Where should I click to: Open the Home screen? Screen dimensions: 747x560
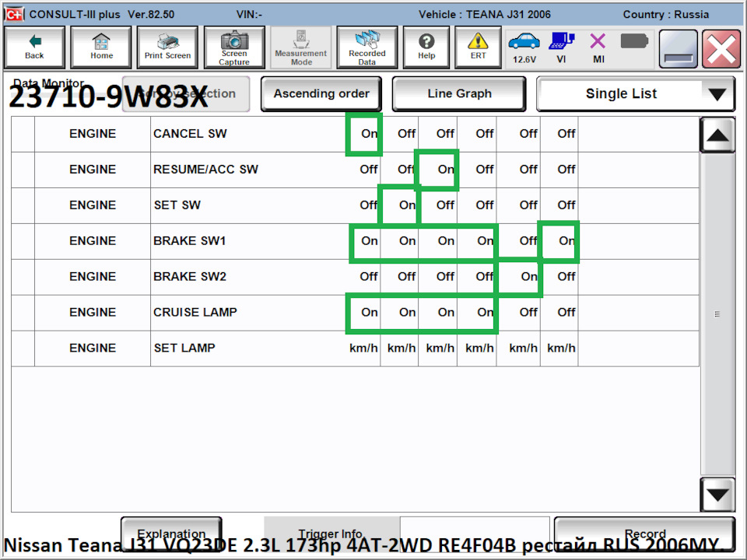101,47
